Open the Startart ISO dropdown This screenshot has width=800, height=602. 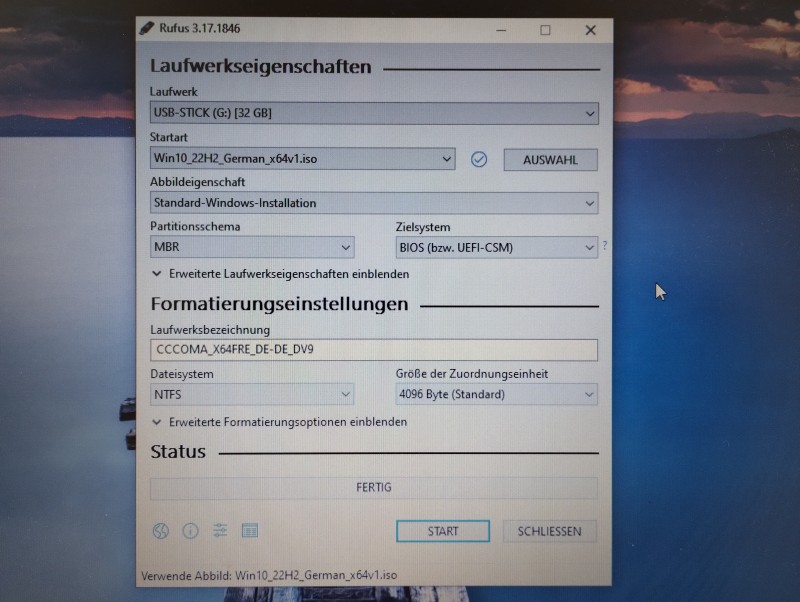click(303, 159)
